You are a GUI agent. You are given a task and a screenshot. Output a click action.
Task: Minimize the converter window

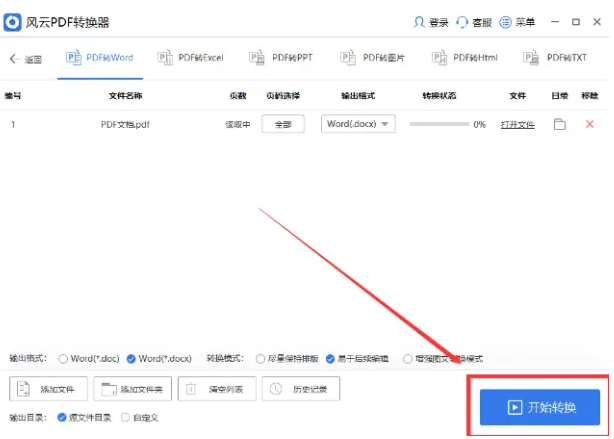(555, 22)
